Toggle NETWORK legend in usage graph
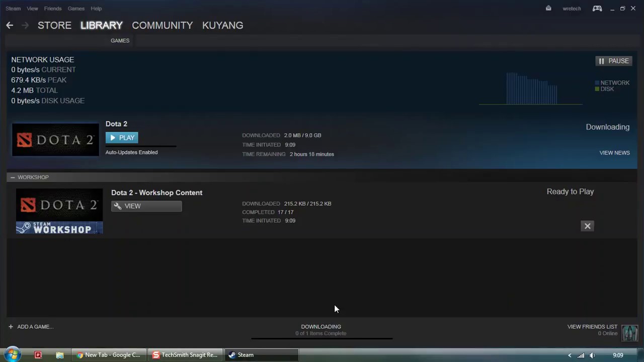The width and height of the screenshot is (644, 362). point(612,82)
